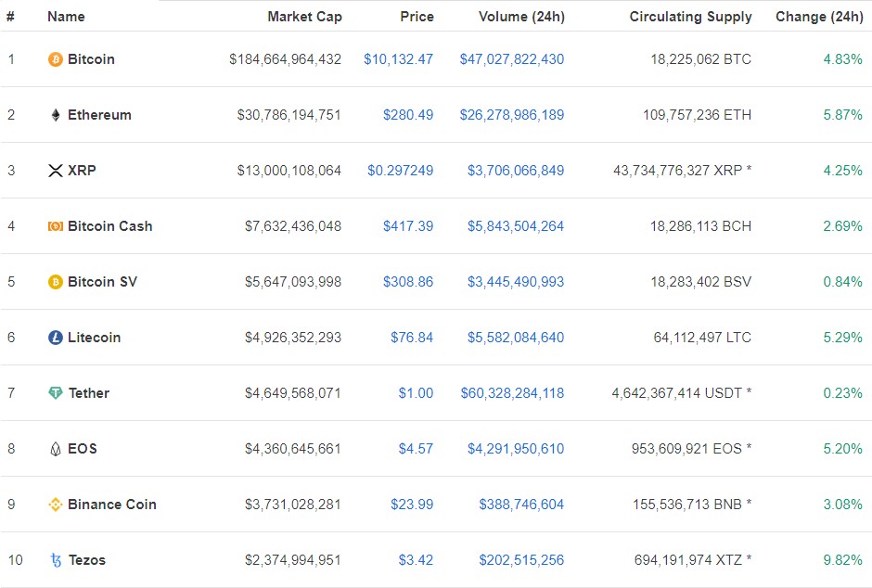The width and height of the screenshot is (872, 588).
Task: Sort by the Circulating Supply column header
Action: pos(691,17)
